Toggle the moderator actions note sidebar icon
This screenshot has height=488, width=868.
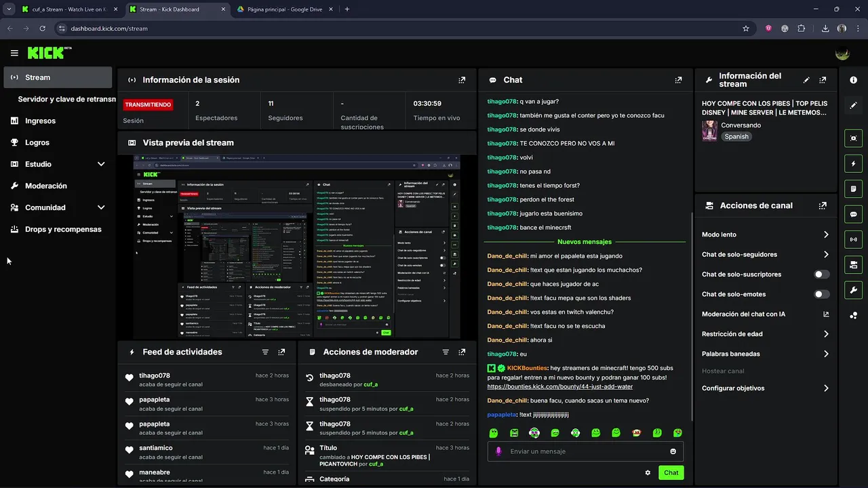[x=853, y=188]
